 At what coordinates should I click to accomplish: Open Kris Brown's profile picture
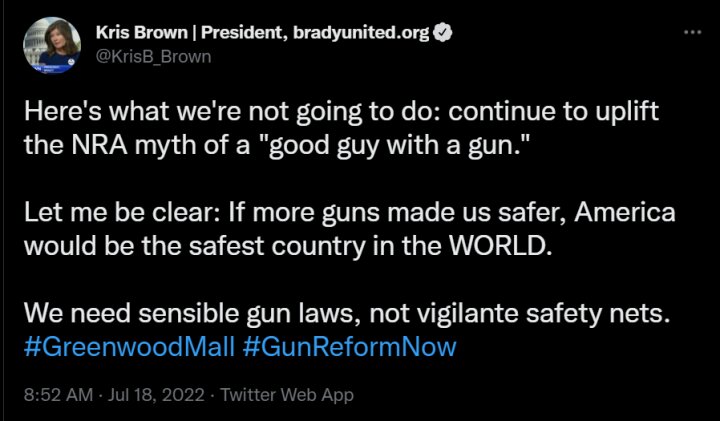point(52,45)
